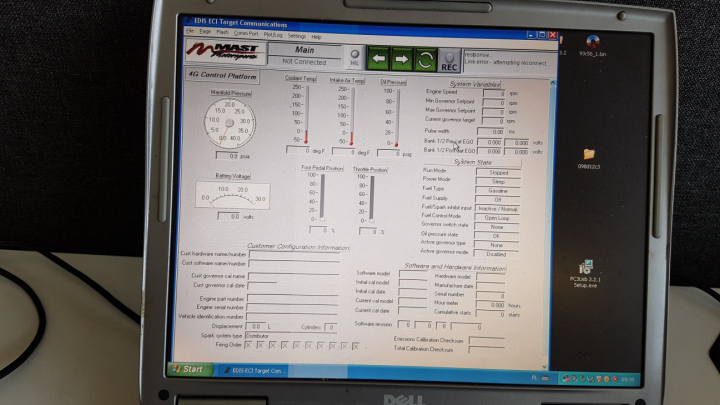This screenshot has width=720, height=405.
Task: Click the PL language indicator in taskbar
Action: tap(534, 378)
